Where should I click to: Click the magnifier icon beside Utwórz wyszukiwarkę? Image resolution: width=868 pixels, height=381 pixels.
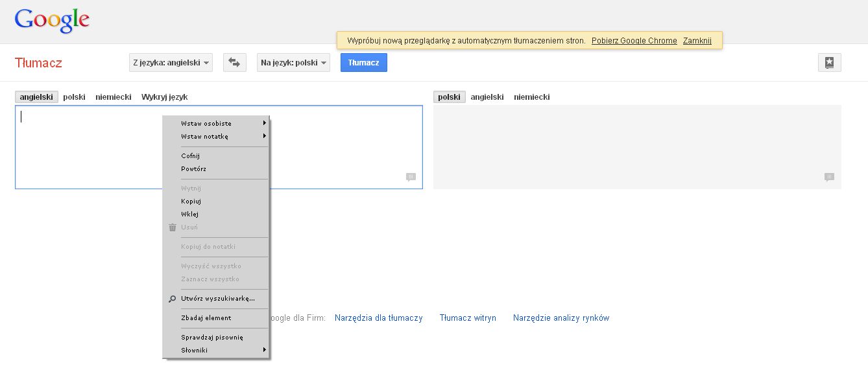click(x=173, y=299)
